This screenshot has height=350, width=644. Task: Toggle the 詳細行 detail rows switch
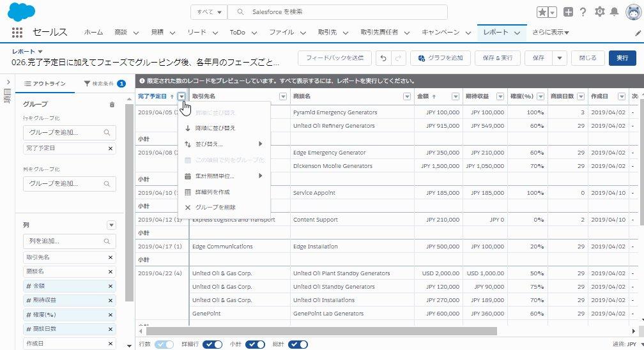point(212,344)
